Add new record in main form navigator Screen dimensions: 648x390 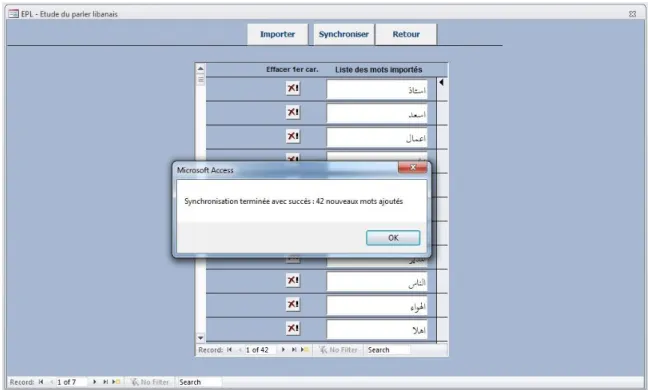[x=116, y=382]
